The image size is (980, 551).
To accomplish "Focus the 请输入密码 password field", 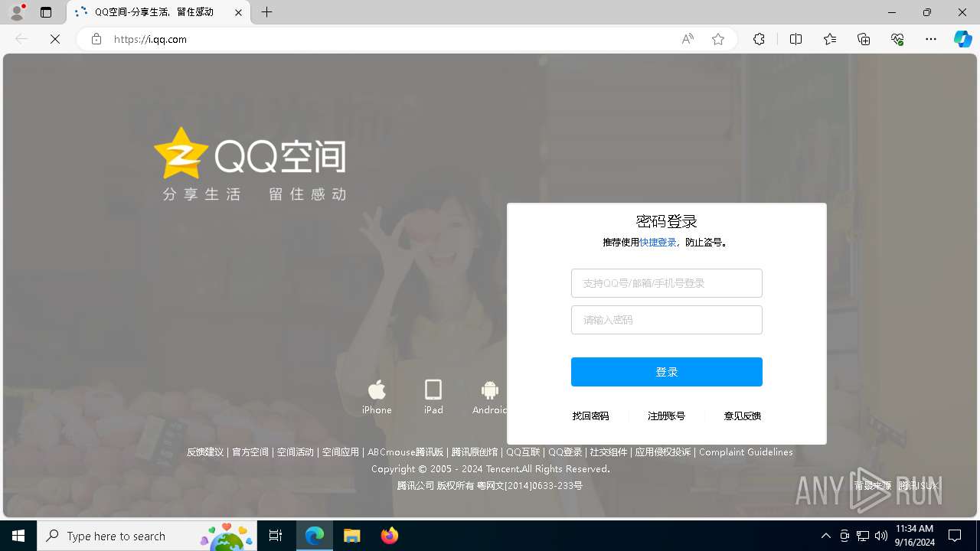I will pos(667,320).
